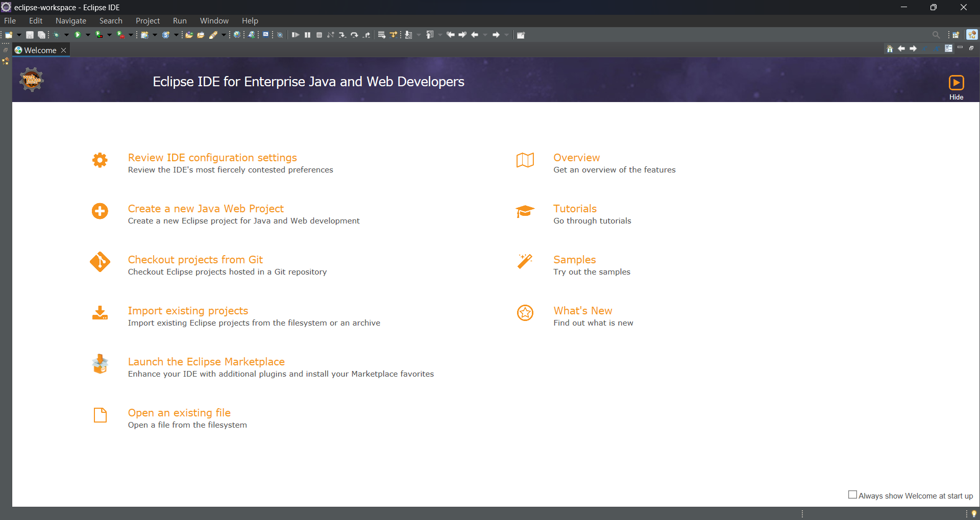Expand the External Tools dropdown arrow
This screenshot has width=980, height=520.
(x=131, y=35)
